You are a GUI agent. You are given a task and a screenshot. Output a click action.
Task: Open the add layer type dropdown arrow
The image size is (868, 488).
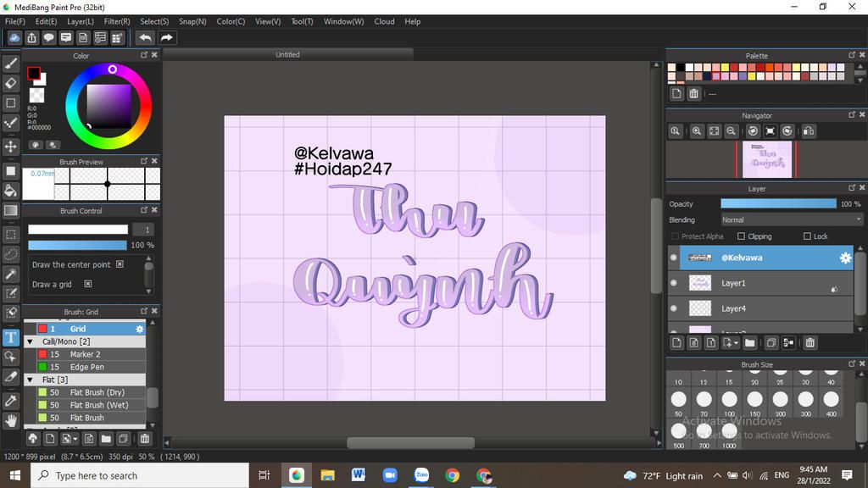(736, 344)
